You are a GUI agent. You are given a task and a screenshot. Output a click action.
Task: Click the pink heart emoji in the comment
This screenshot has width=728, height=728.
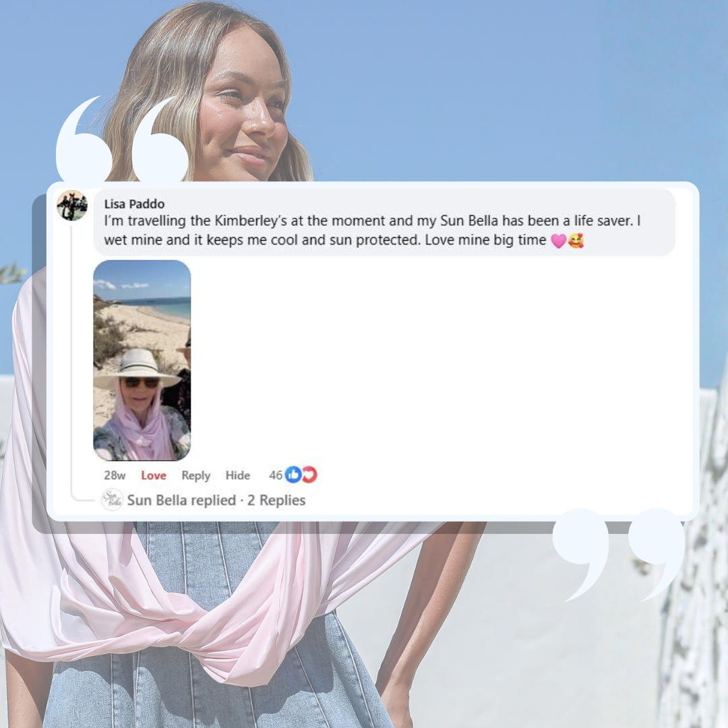pyautogui.click(x=559, y=241)
